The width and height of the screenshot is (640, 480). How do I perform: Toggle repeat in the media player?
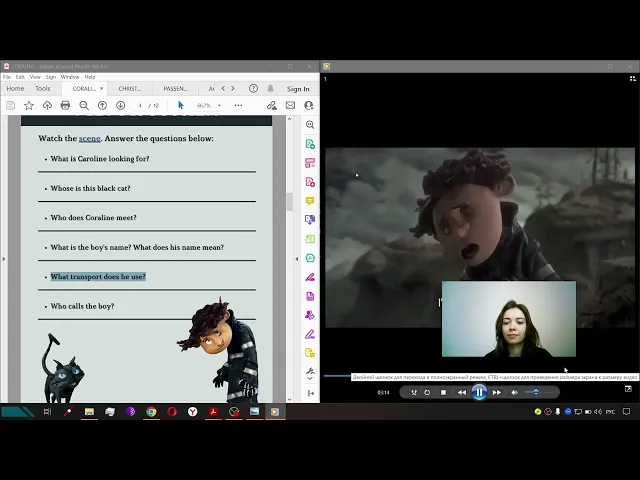pos(427,392)
